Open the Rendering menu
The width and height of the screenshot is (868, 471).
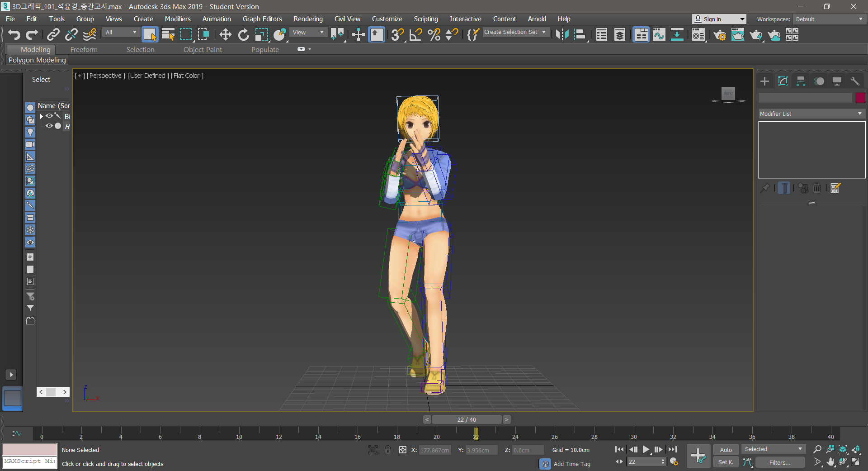[308, 19]
